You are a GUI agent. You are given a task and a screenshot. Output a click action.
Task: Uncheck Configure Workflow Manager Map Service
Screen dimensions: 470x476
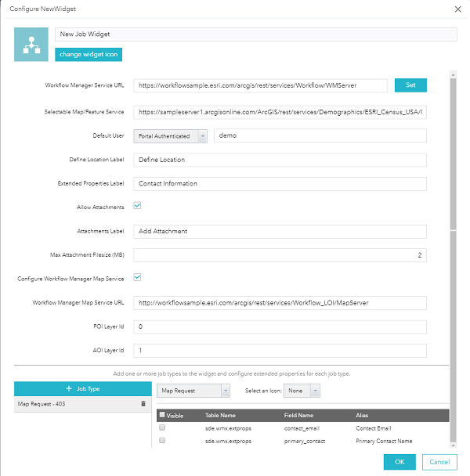point(137,276)
